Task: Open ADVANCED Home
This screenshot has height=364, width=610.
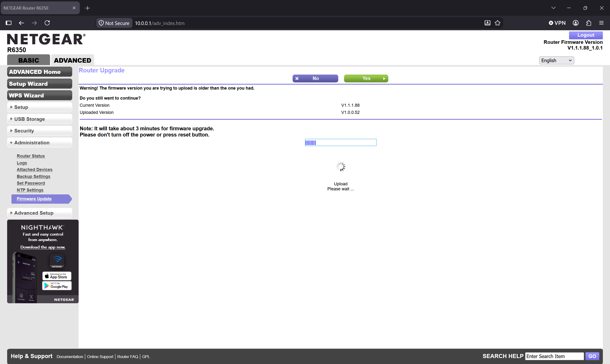Action: pos(40,72)
